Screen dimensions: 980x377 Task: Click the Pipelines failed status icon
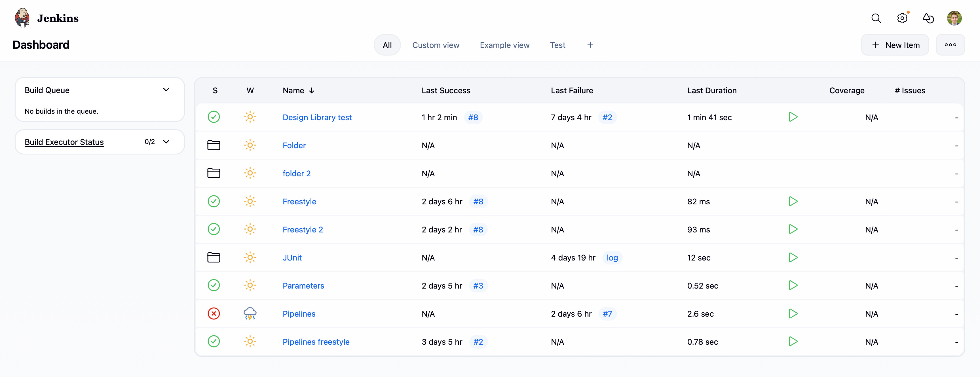point(214,314)
